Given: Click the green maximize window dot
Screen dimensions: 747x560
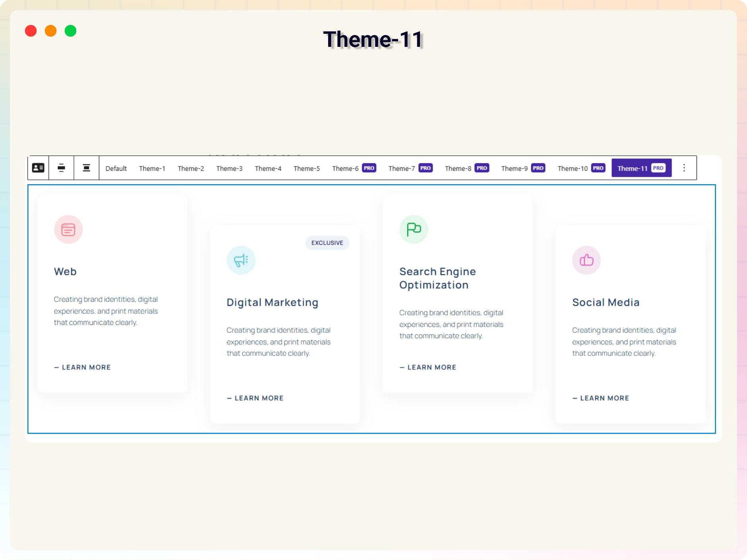Looking at the screenshot, I should click(x=70, y=31).
